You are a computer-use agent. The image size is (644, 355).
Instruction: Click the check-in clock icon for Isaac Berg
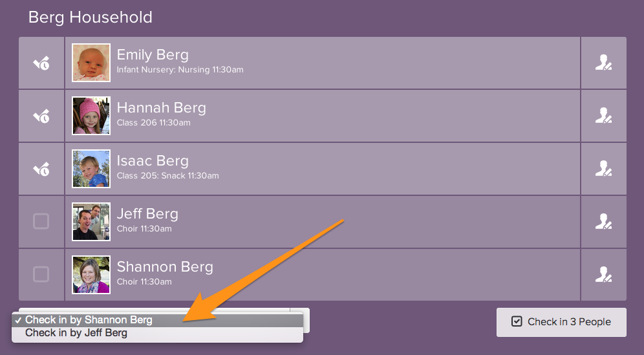(x=41, y=169)
